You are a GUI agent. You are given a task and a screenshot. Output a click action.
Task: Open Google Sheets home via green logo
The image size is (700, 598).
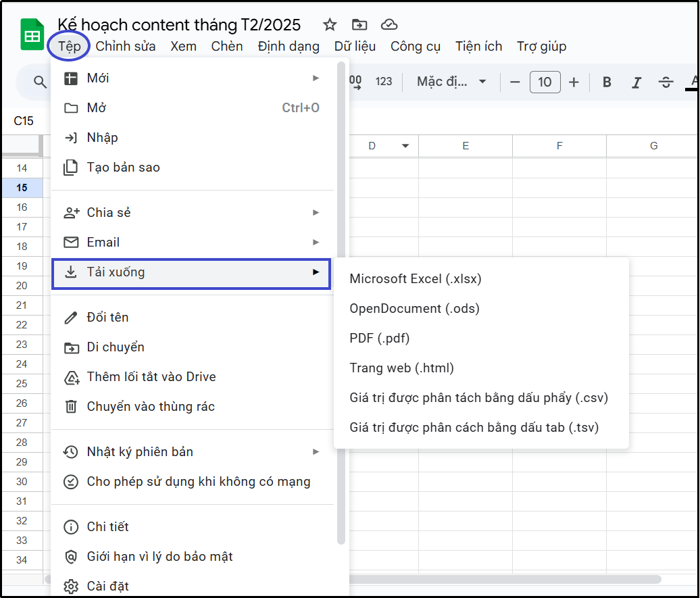point(32,35)
